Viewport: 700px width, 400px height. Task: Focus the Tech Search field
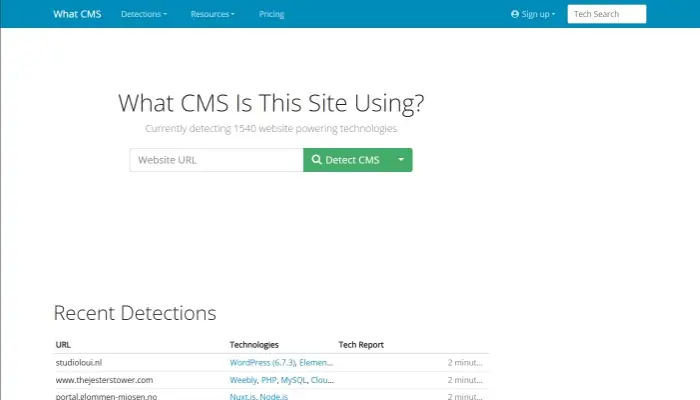[x=606, y=14]
